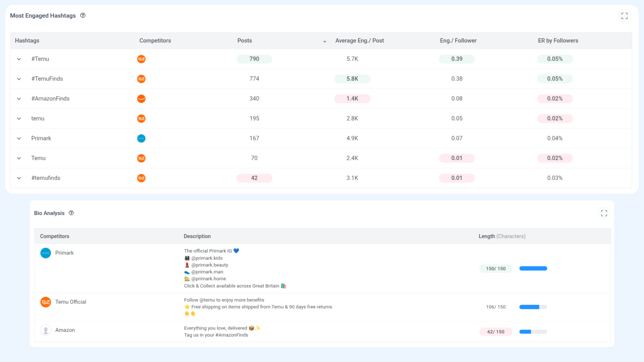Click the Average Eng./ Post column header
This screenshot has height=362, width=644.
tap(359, 41)
